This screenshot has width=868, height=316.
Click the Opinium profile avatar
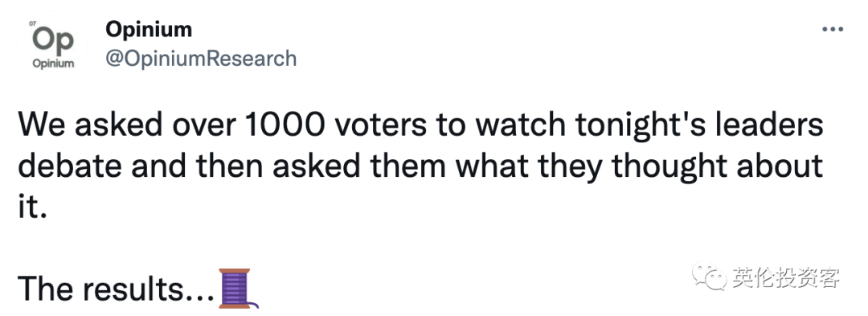click(53, 47)
